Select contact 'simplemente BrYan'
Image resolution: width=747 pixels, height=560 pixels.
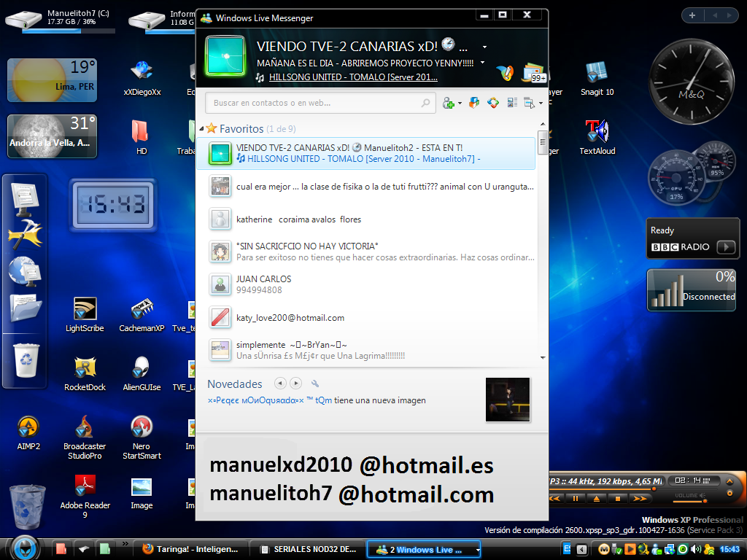[366, 350]
